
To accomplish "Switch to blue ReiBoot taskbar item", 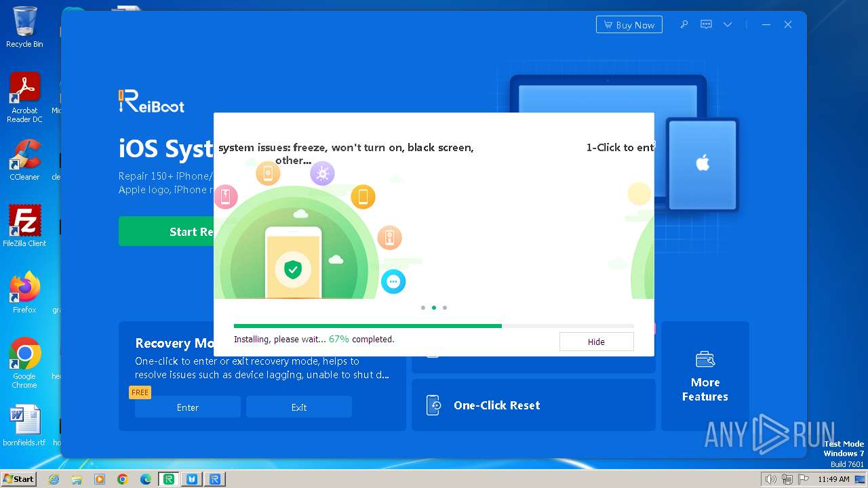I will click(215, 479).
